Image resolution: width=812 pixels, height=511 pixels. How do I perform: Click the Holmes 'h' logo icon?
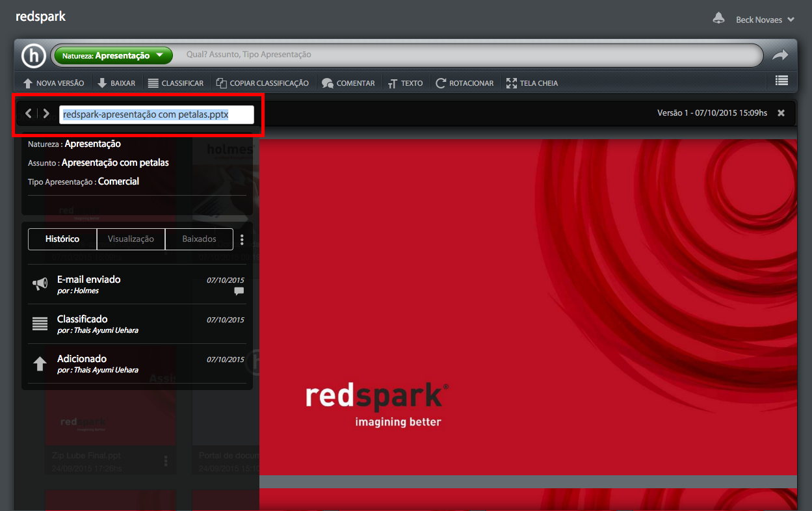click(33, 56)
